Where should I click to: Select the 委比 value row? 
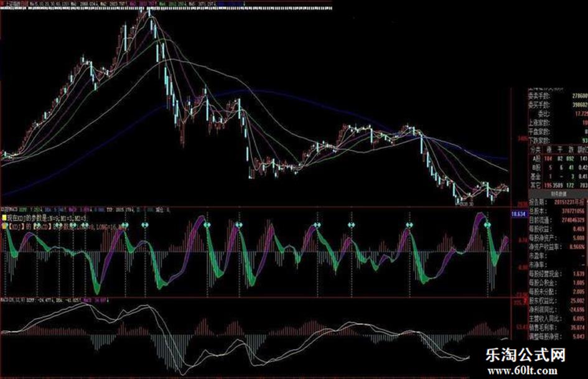click(x=558, y=114)
